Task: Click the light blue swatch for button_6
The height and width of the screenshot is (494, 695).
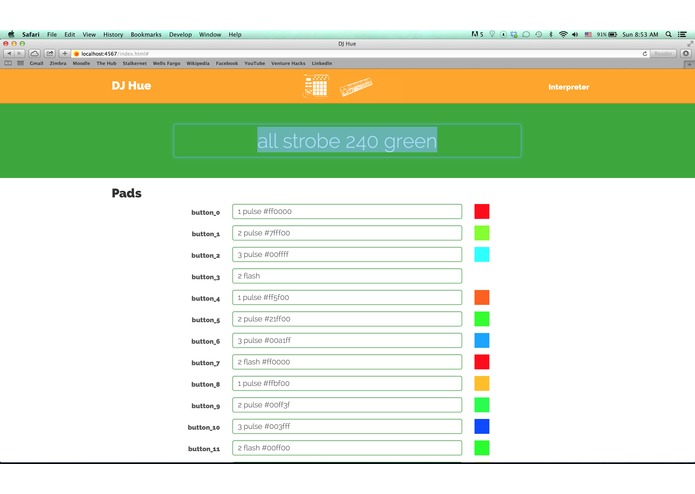Action: [x=482, y=340]
